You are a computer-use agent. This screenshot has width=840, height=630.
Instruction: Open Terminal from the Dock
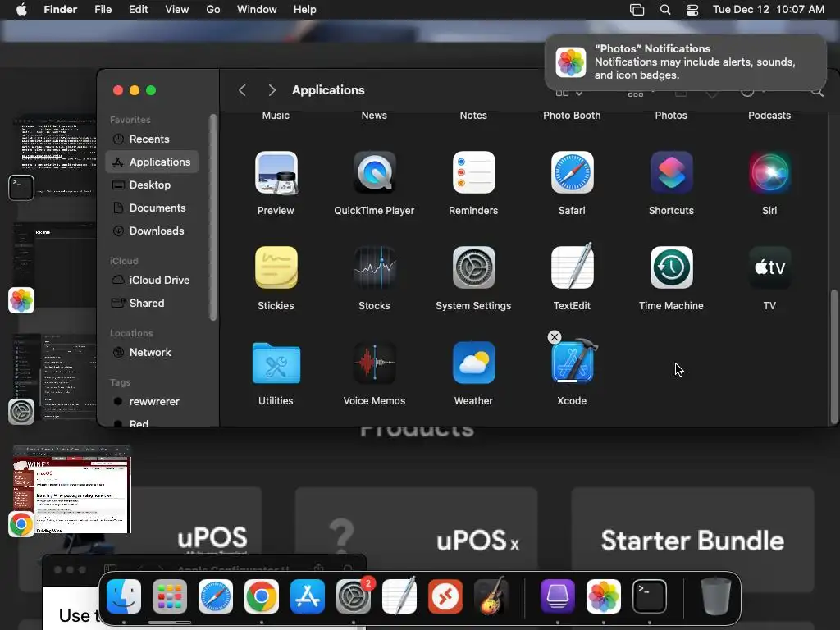650,596
